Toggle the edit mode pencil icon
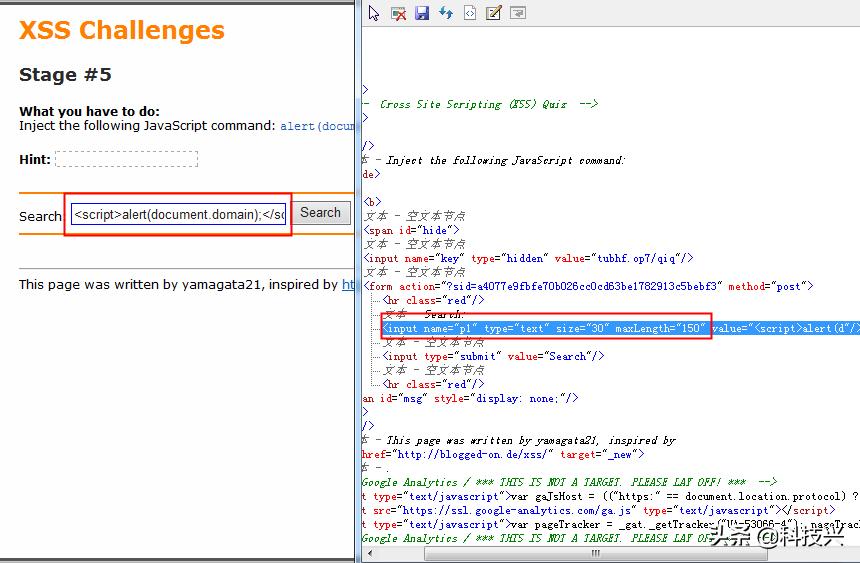This screenshot has height=563, width=860. (494, 13)
